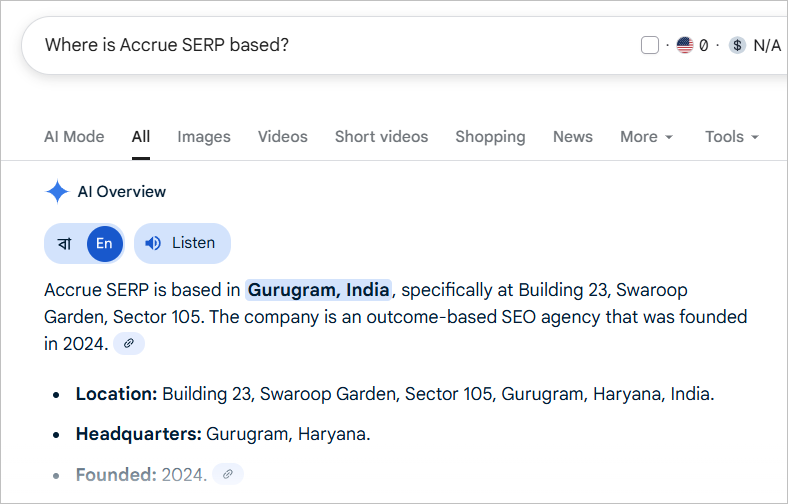
Task: Select the 'En' language option
Action: point(104,243)
